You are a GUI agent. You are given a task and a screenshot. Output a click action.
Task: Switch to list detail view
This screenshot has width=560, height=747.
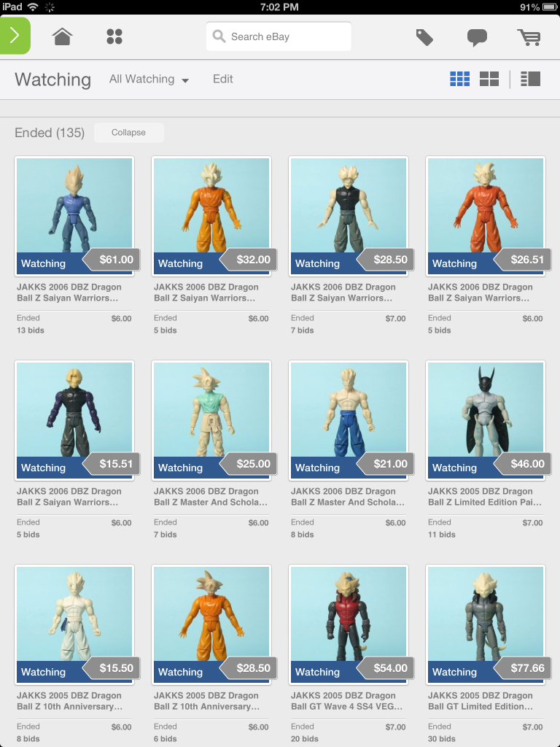[x=531, y=79]
